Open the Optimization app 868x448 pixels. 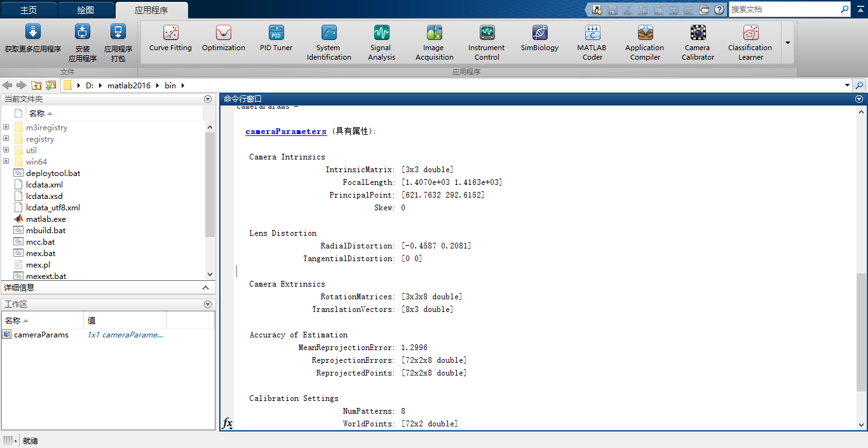(224, 39)
